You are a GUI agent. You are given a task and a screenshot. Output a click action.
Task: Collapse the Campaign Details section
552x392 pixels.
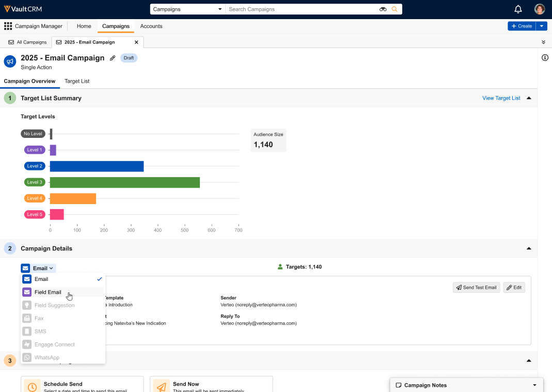(528, 248)
